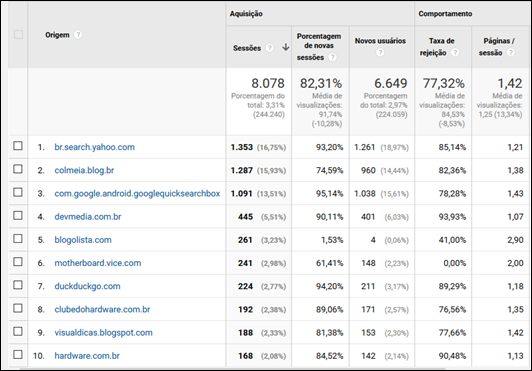Open the clubedohardware.com.br source link
The image size is (532, 371).
tap(102, 309)
